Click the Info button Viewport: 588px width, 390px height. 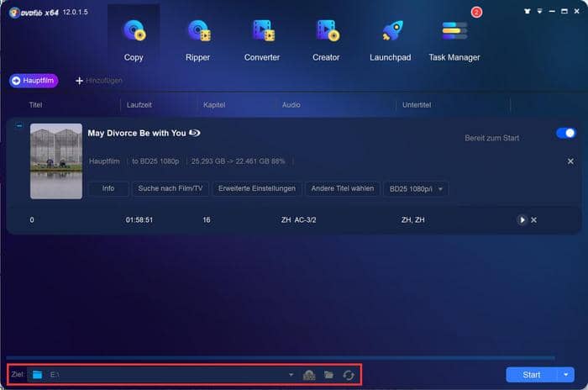[x=108, y=188]
